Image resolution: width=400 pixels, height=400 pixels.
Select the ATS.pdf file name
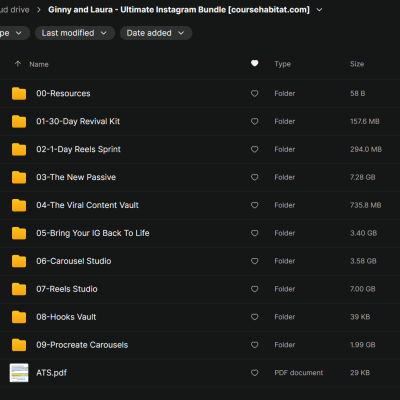click(x=51, y=373)
